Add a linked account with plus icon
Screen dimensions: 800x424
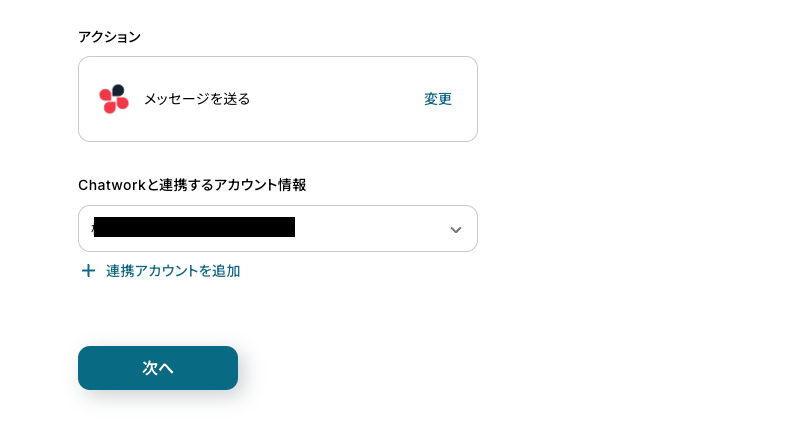88,271
